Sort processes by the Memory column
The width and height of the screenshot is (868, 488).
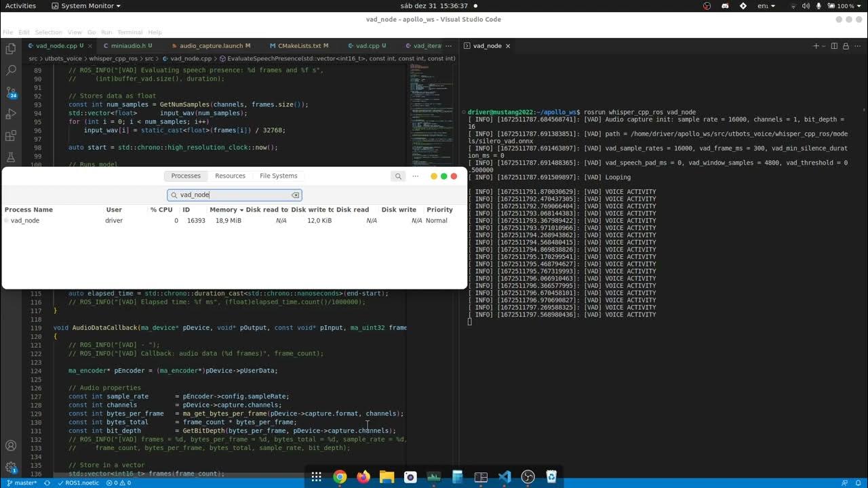coord(226,210)
